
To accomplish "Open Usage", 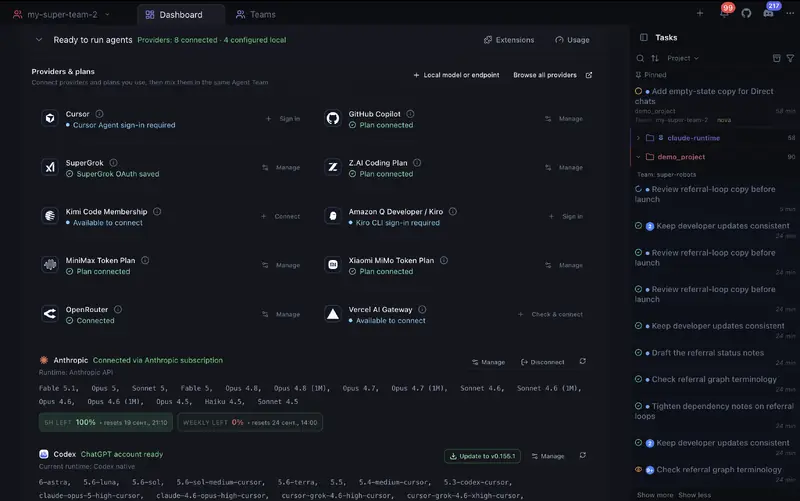I will coord(572,40).
